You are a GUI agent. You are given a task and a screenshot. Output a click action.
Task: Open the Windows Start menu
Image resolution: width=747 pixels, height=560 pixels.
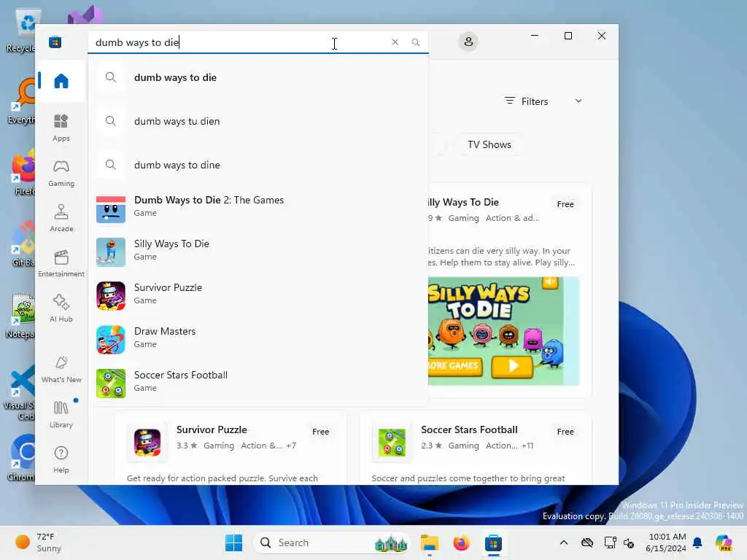click(x=233, y=542)
